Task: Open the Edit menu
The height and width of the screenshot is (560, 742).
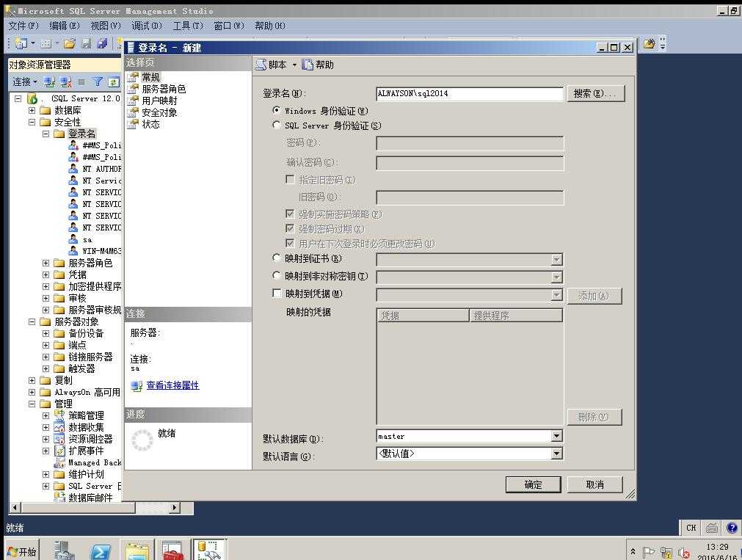Action: coord(65,26)
